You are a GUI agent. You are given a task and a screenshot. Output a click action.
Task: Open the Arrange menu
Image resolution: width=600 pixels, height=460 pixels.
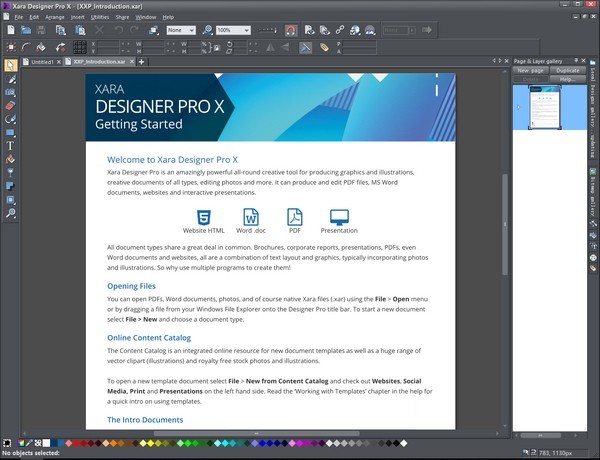pos(53,17)
